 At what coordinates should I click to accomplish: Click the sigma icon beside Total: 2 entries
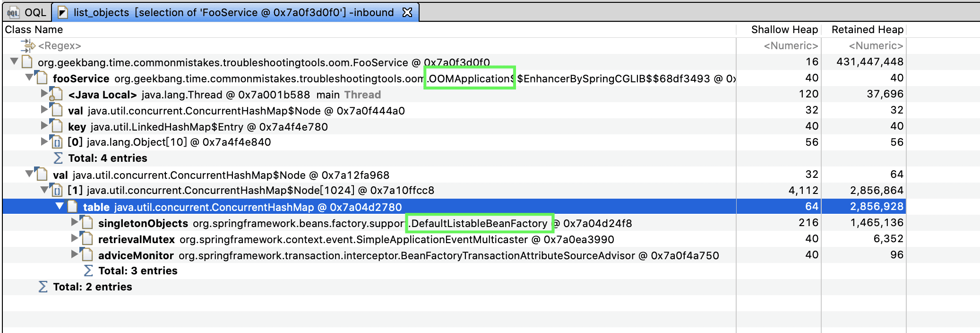pyautogui.click(x=43, y=287)
